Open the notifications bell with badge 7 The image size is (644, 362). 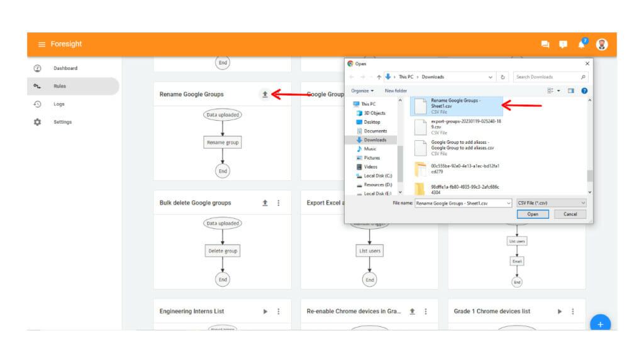pos(581,44)
